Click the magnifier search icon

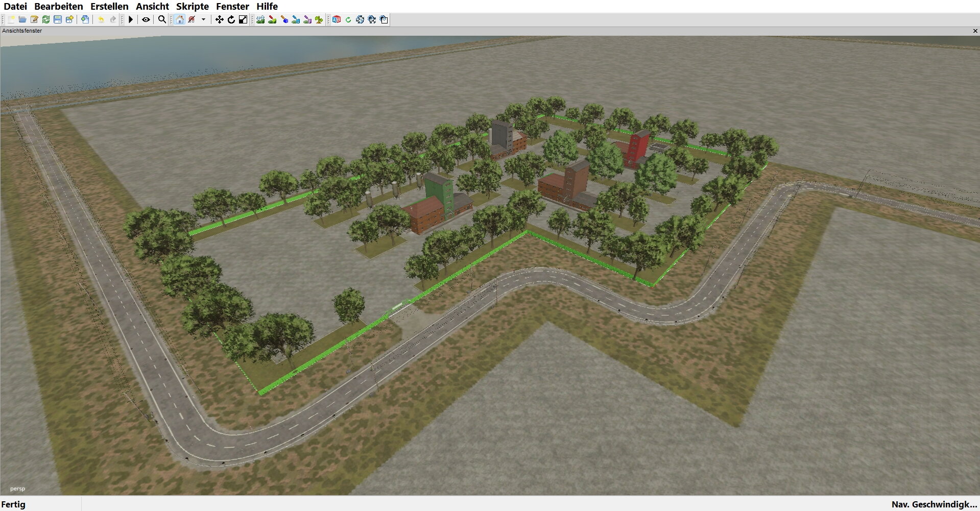pyautogui.click(x=162, y=19)
